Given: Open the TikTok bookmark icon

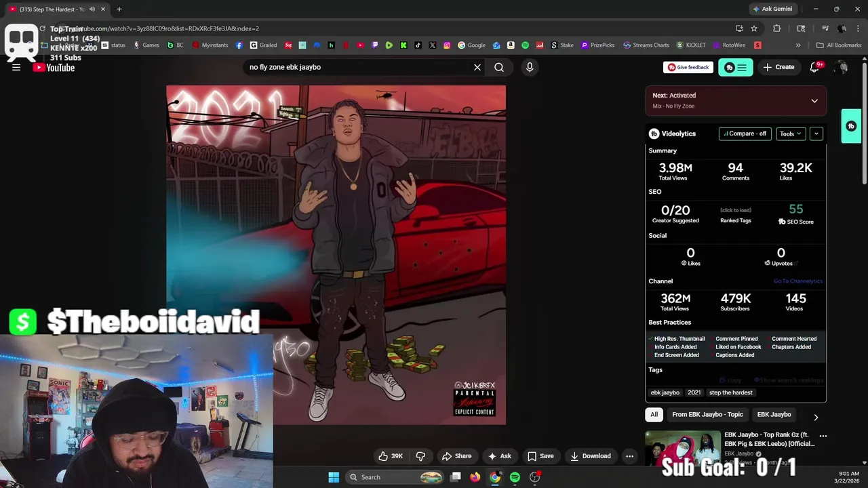Looking at the screenshot, I should (418, 45).
